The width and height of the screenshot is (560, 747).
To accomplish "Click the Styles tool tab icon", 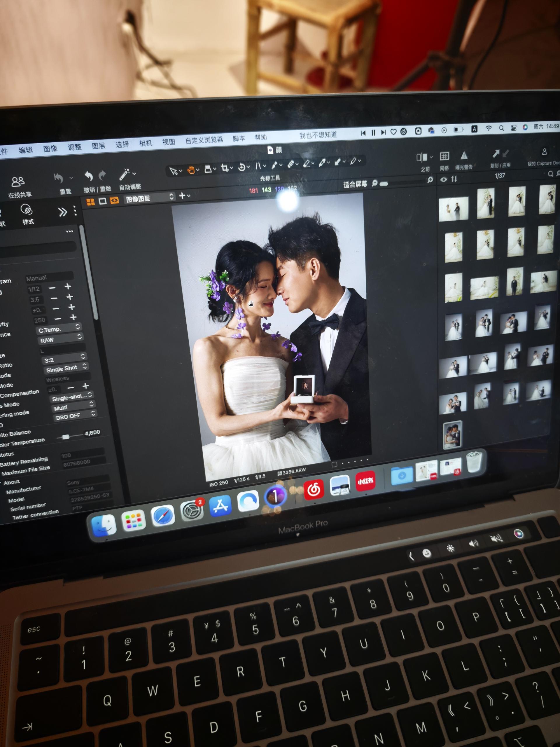I will (x=27, y=210).
